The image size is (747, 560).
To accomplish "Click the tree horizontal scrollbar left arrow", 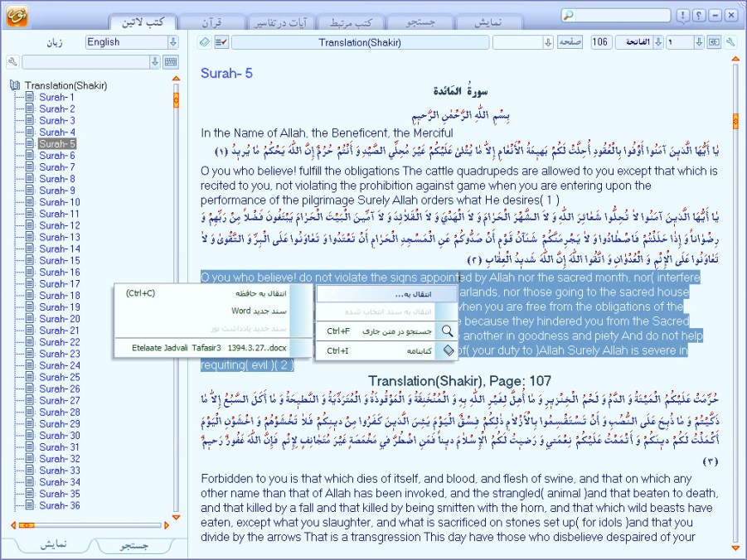I will [13, 525].
